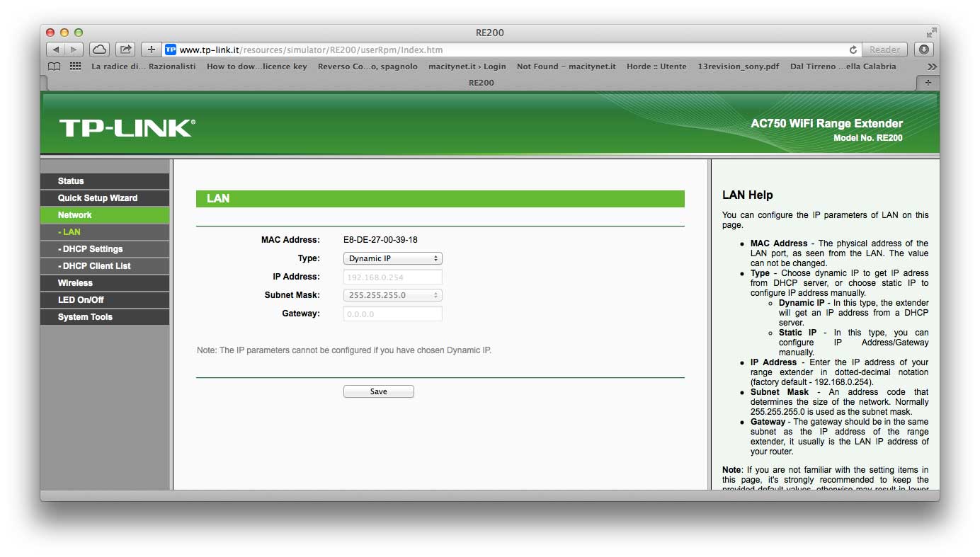Go forward using Safari's forward arrow
This screenshot has width=980, height=557.
pos(74,50)
